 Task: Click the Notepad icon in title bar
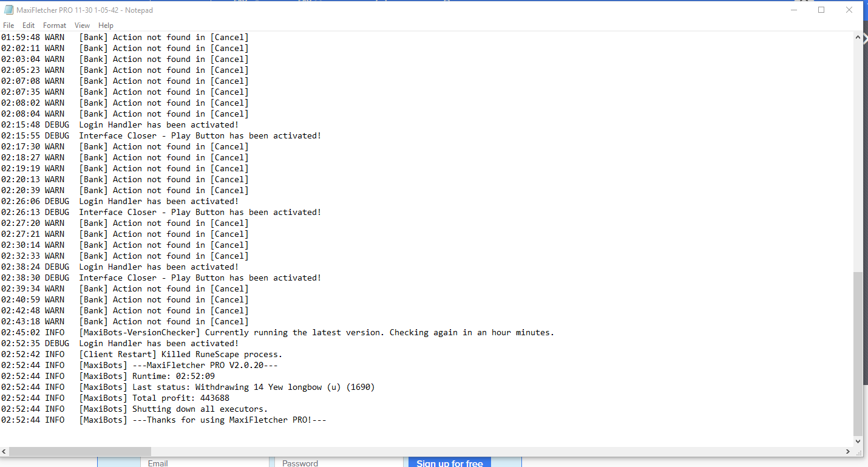point(8,10)
